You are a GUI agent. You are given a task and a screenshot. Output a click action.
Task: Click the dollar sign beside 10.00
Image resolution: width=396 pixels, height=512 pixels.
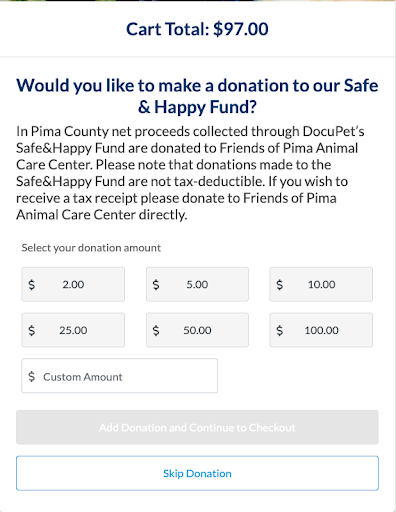tap(280, 285)
